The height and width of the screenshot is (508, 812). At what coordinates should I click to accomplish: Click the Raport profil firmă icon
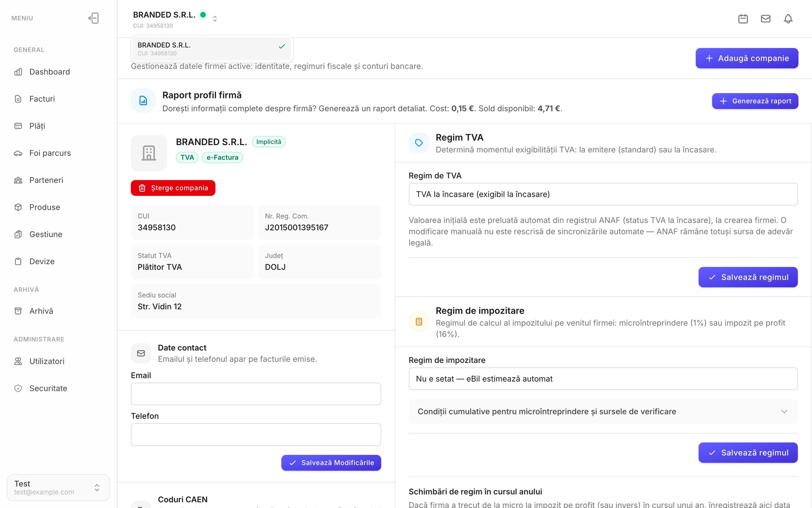(x=143, y=101)
